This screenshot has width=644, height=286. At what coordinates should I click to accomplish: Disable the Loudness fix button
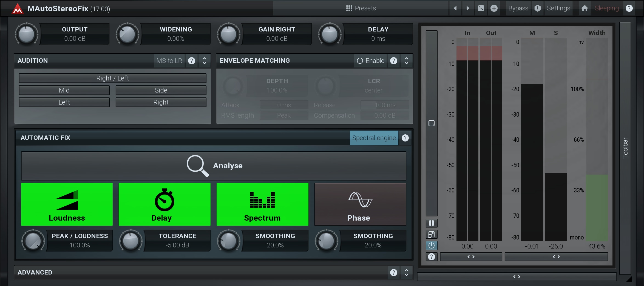coord(67,204)
